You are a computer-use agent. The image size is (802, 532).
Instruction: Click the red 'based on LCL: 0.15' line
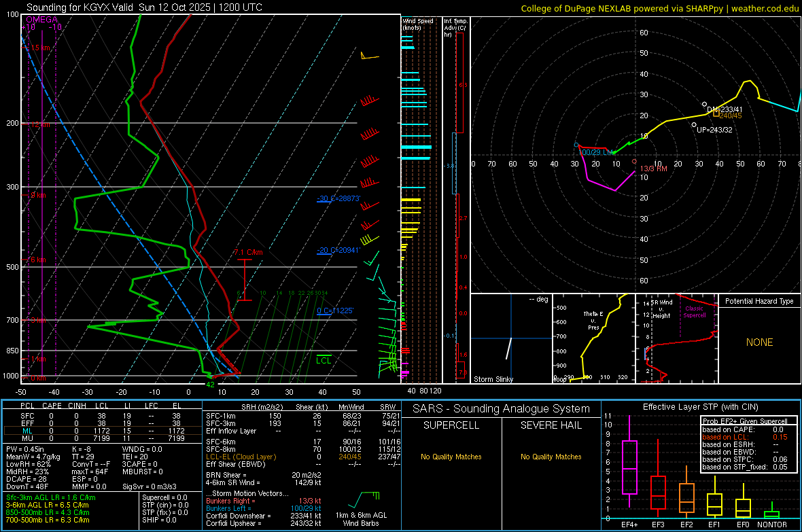click(745, 437)
